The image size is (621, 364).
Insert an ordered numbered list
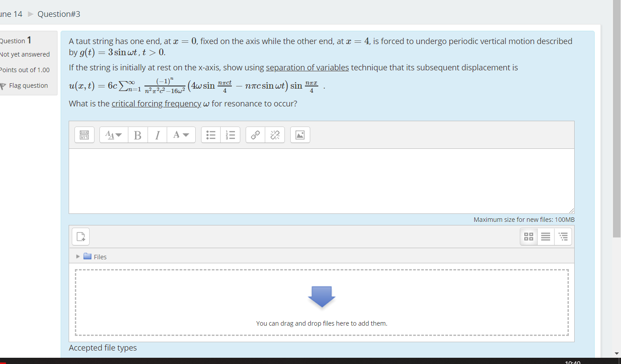pyautogui.click(x=230, y=135)
